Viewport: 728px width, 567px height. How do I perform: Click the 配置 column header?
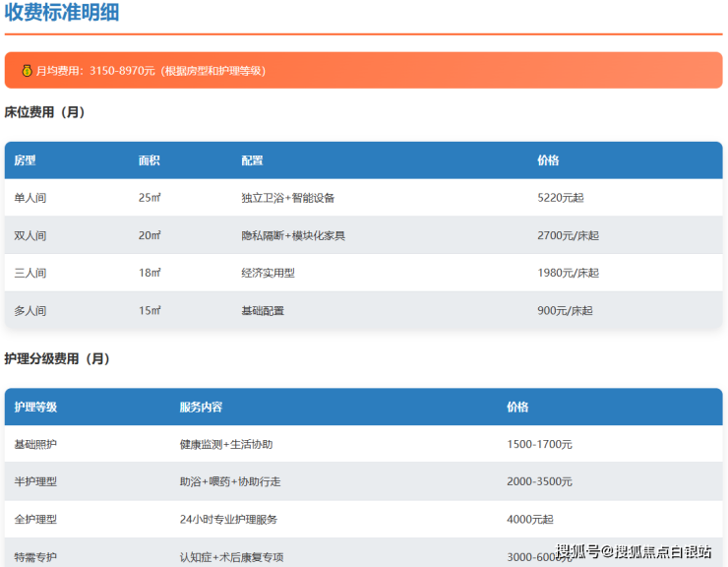click(x=252, y=160)
